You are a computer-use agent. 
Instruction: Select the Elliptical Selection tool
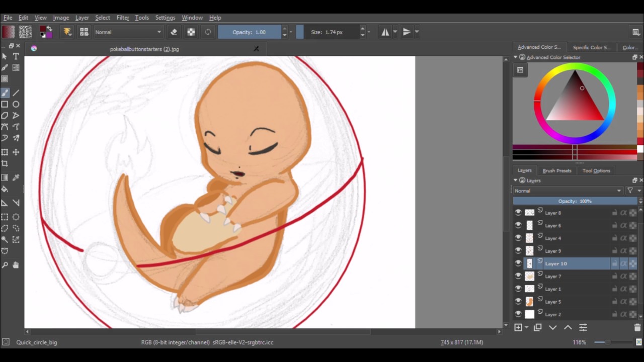click(16, 217)
